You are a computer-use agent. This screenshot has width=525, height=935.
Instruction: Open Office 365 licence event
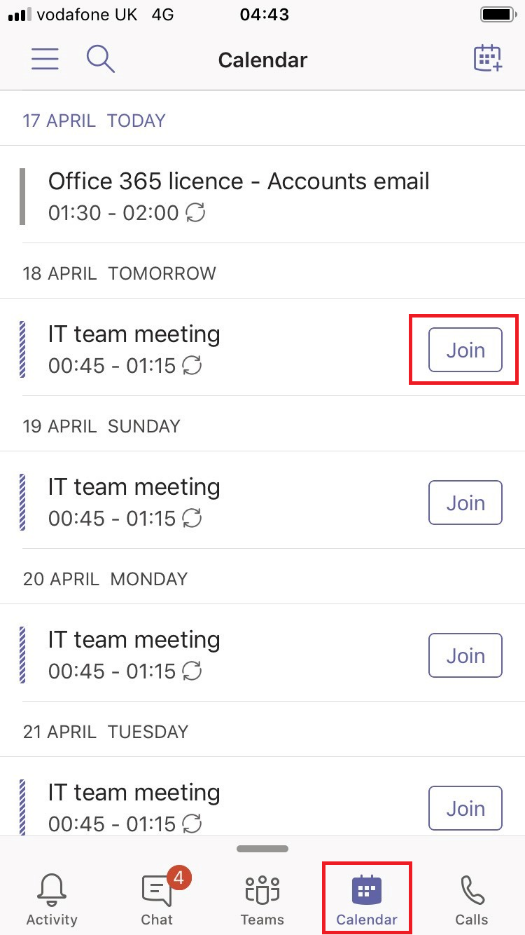[x=262, y=196]
